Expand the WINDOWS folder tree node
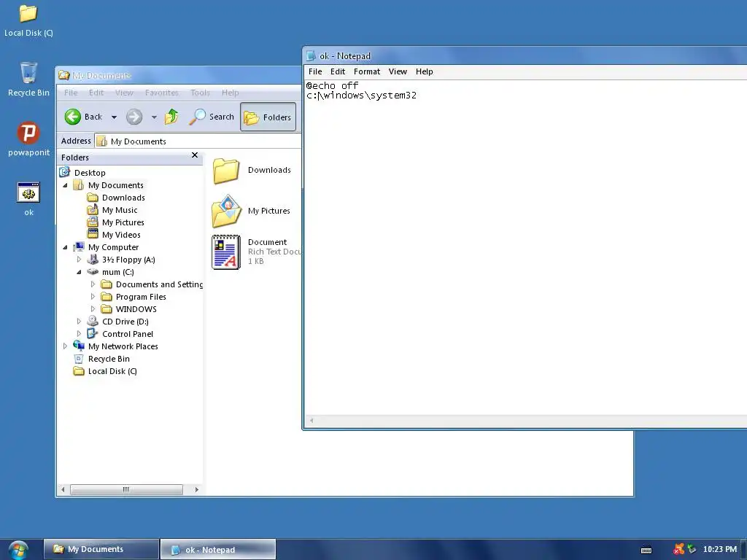Viewport: 747px width, 560px height. click(x=93, y=309)
